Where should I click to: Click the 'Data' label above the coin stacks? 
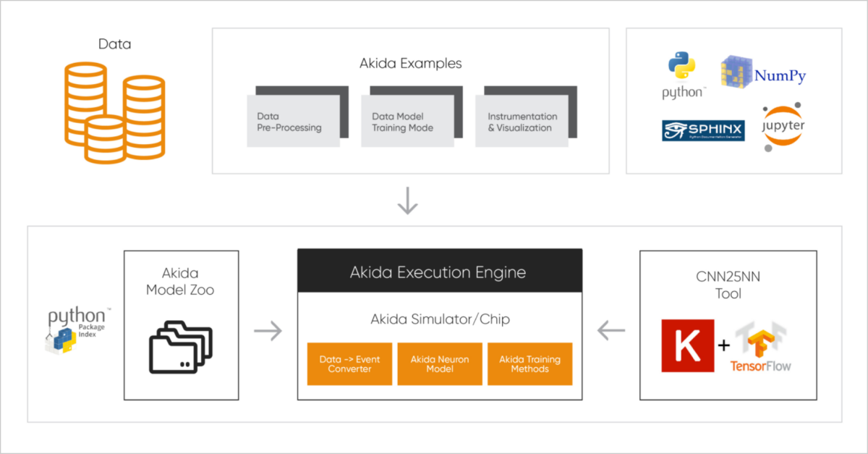[x=116, y=45]
